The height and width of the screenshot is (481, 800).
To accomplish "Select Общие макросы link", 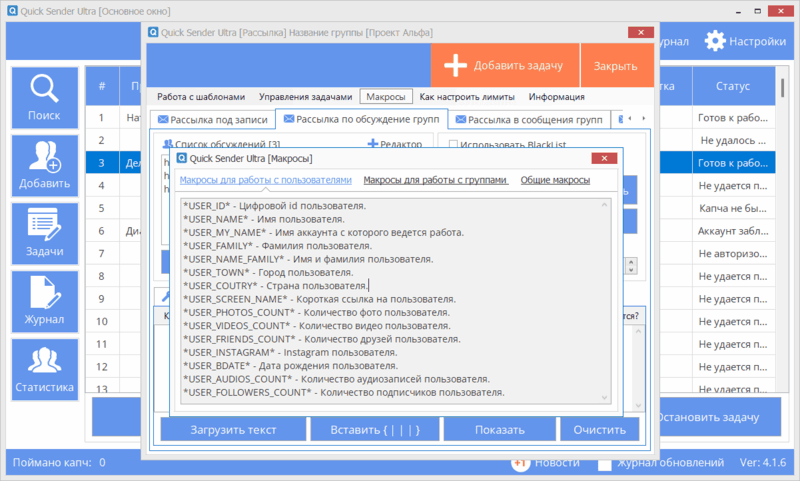I will coord(555,180).
